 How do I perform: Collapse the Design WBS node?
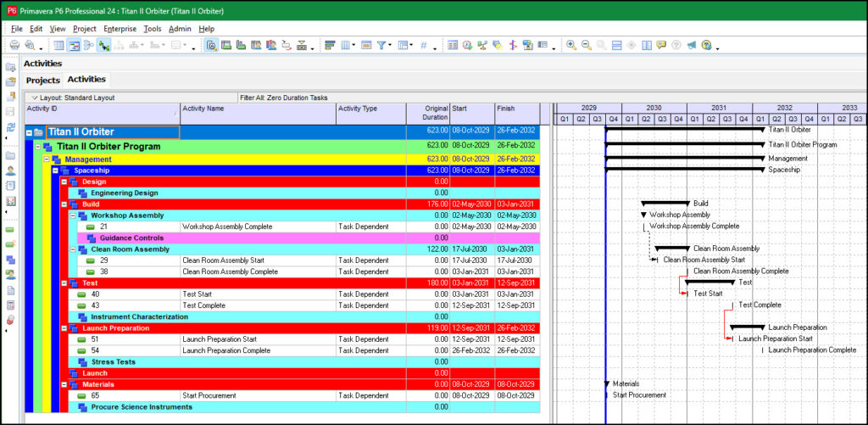(64, 182)
